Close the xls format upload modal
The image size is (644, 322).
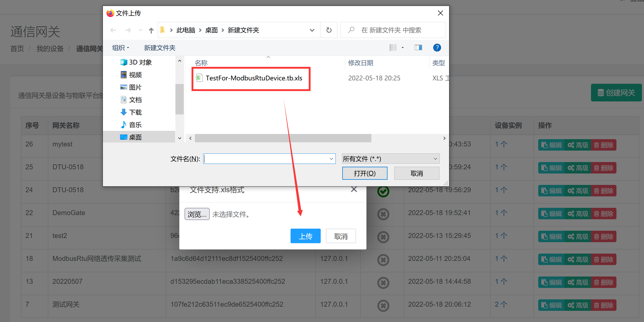coord(354,189)
